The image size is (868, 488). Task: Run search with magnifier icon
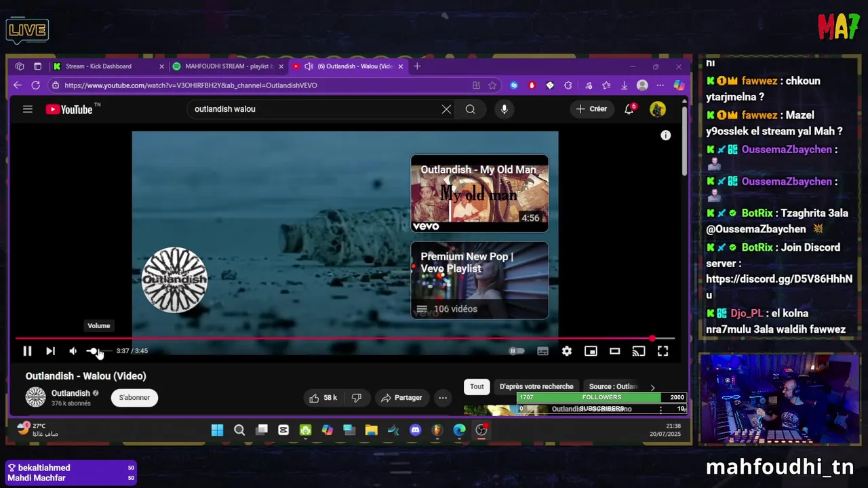470,109
